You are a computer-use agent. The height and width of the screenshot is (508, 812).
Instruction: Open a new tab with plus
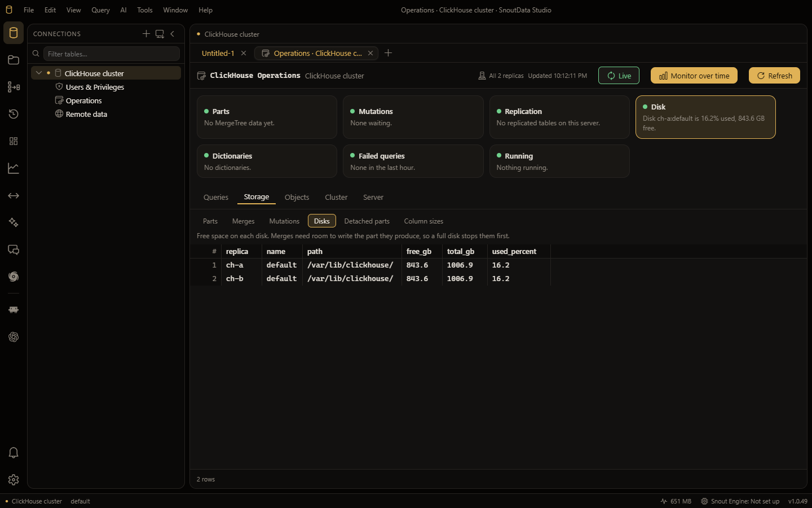388,53
